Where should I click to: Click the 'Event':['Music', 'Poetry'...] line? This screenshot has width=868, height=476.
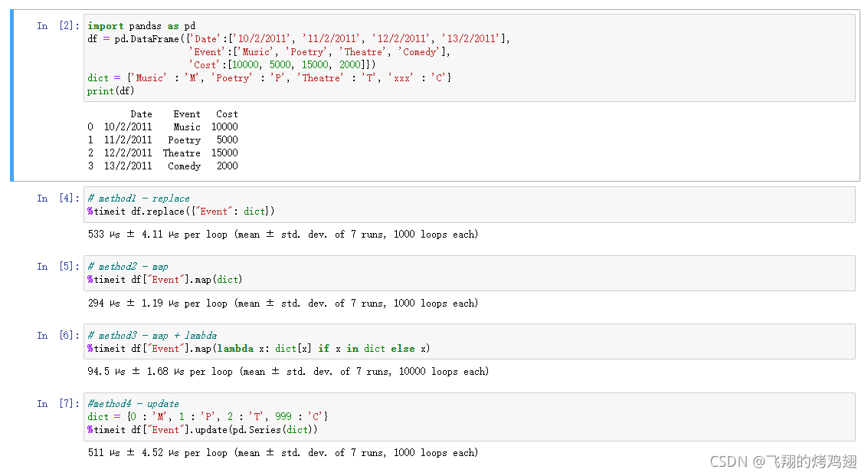(319, 52)
